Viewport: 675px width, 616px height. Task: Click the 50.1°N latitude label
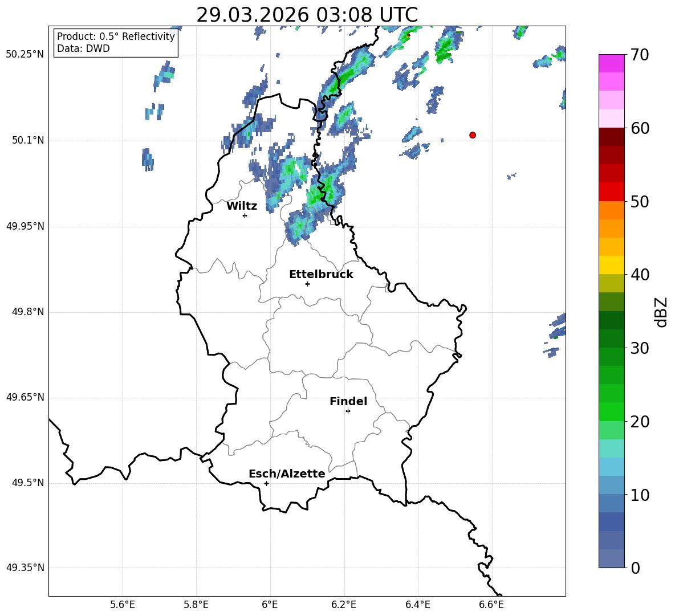click(28, 140)
